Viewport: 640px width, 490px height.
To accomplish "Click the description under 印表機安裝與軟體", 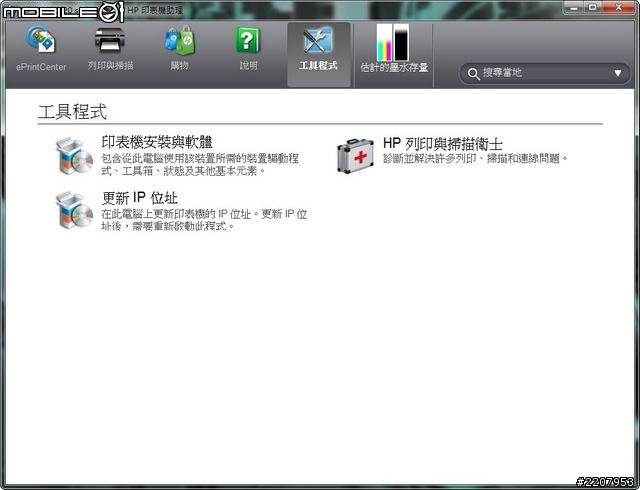I will click(200, 165).
